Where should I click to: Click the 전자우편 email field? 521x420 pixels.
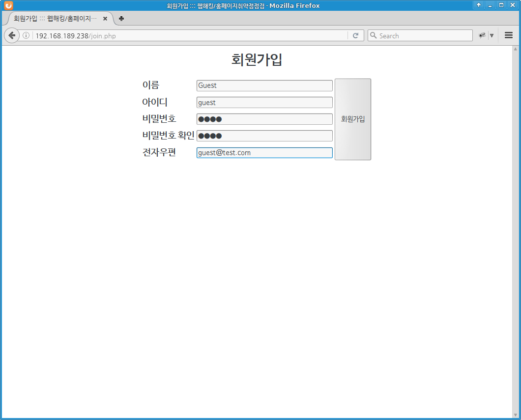[264, 153]
